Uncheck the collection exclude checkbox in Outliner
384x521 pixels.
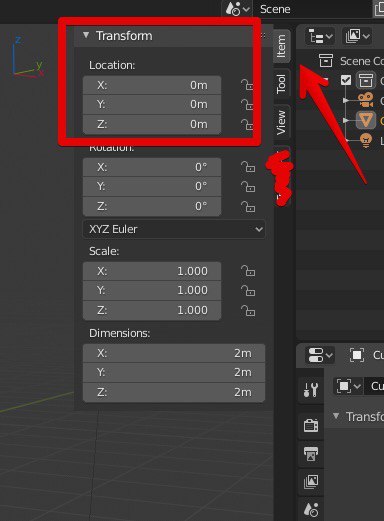click(x=346, y=80)
